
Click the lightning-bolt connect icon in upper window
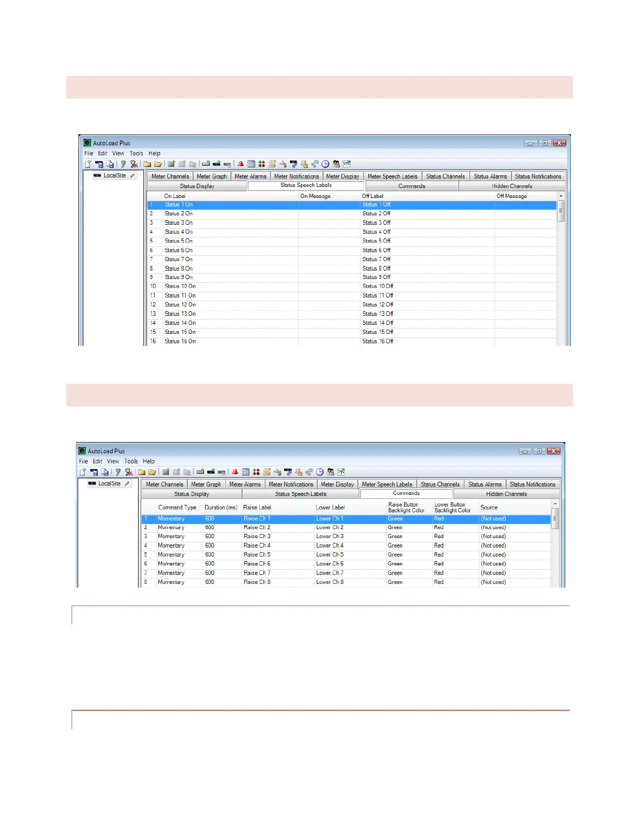pyautogui.click(x=123, y=164)
